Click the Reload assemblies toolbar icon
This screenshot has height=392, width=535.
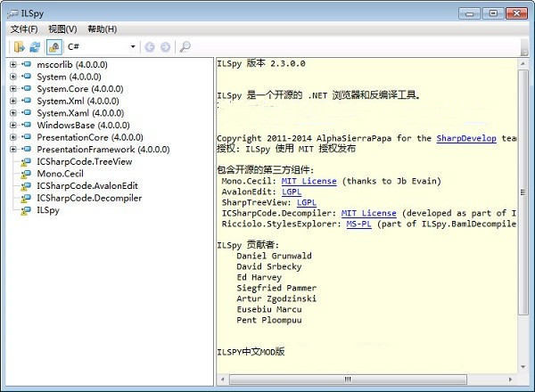(35, 46)
